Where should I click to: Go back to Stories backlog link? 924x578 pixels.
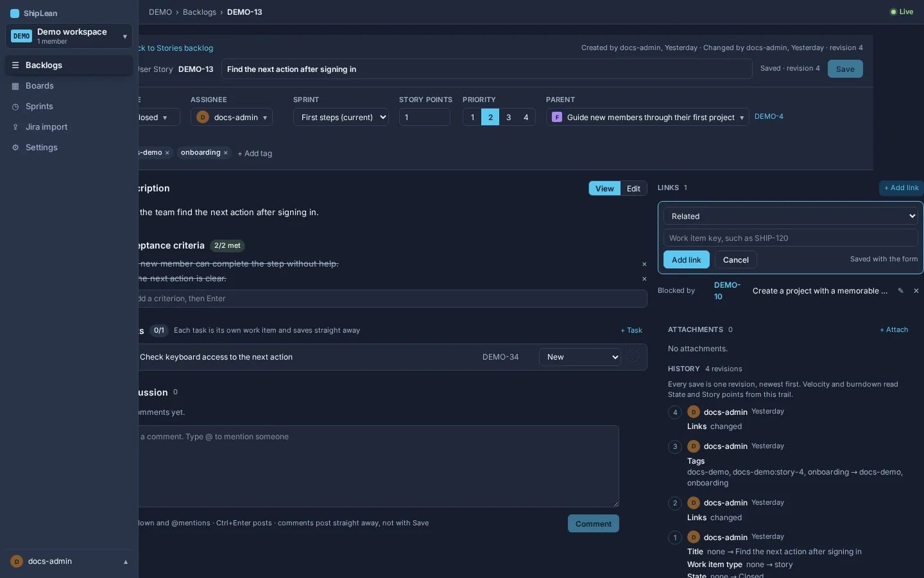click(176, 48)
